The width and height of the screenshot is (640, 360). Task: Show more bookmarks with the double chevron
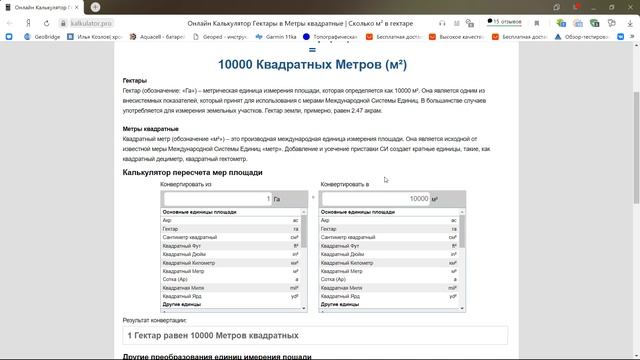pos(632,37)
